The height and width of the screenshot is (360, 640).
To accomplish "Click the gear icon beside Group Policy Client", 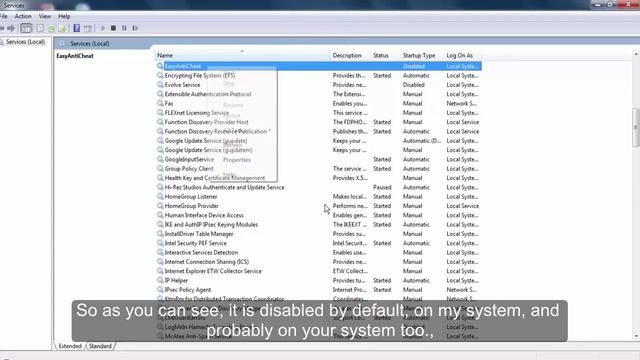I will click(160, 169).
